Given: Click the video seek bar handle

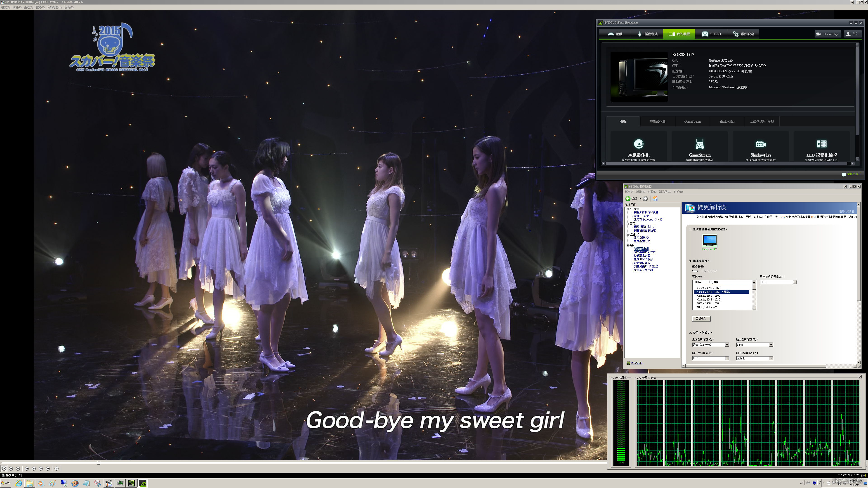Looking at the screenshot, I should pos(99,463).
